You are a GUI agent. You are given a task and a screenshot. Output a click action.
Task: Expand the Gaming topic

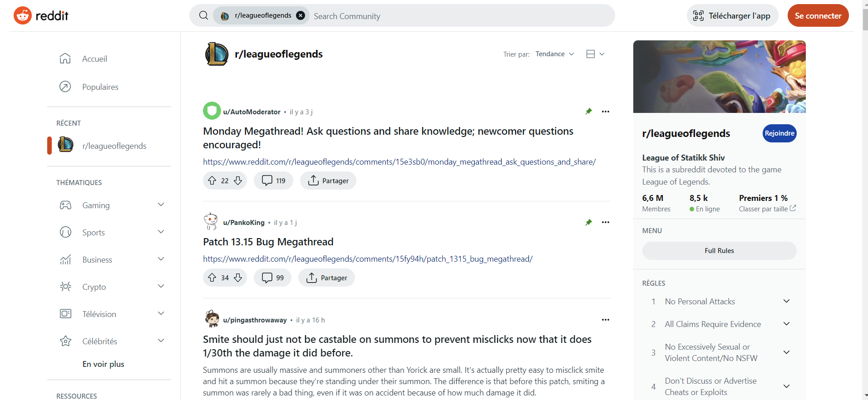161,205
